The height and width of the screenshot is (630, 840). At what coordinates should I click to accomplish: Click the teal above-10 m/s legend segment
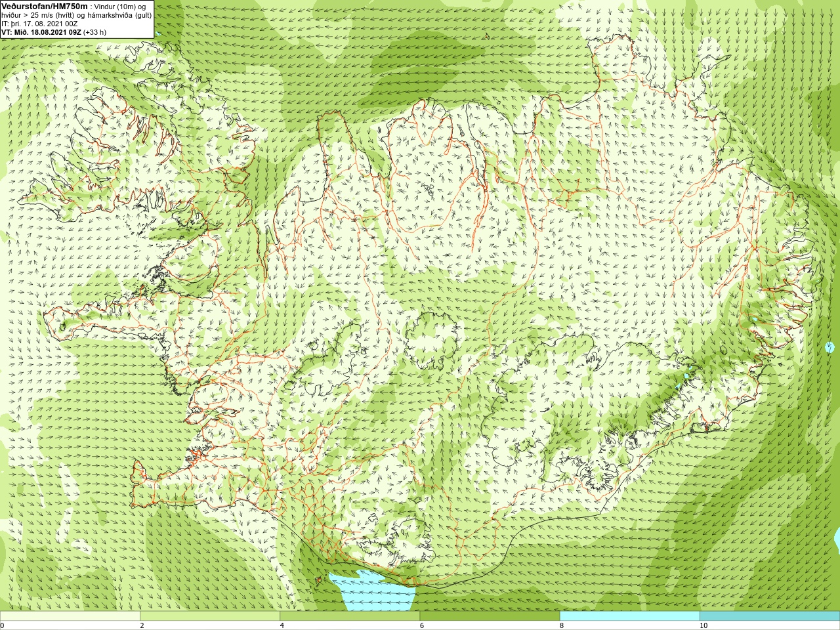click(770, 616)
